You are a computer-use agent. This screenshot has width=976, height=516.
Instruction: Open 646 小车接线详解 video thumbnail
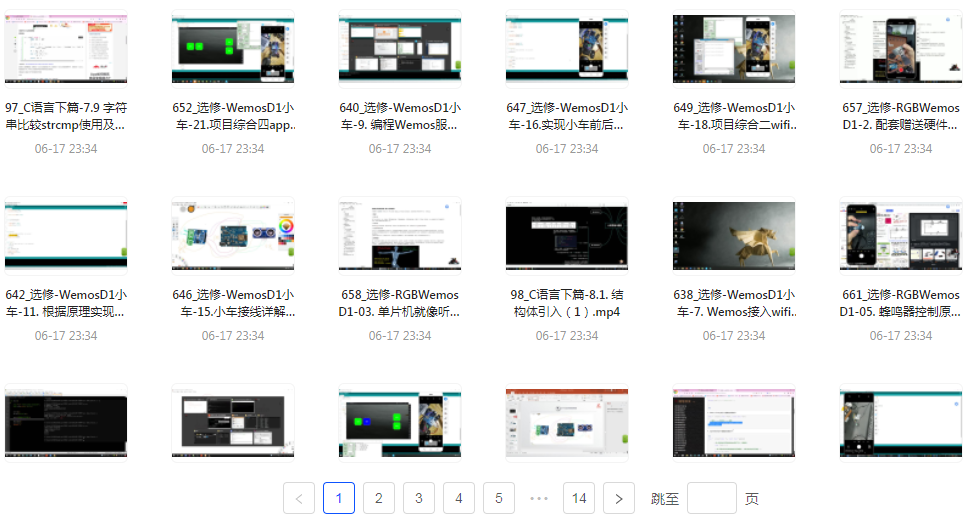click(233, 235)
